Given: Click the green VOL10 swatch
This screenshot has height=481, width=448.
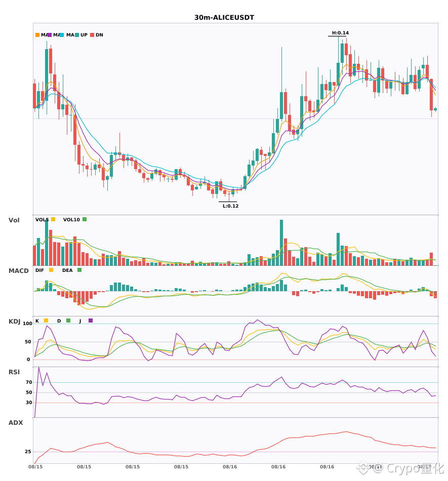Looking at the screenshot, I should 85,219.
